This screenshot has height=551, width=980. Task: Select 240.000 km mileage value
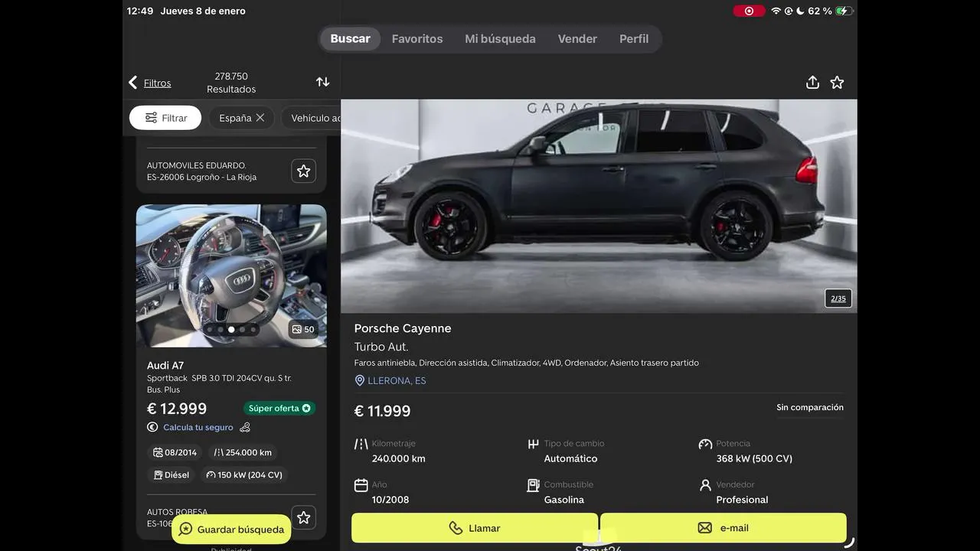click(399, 458)
